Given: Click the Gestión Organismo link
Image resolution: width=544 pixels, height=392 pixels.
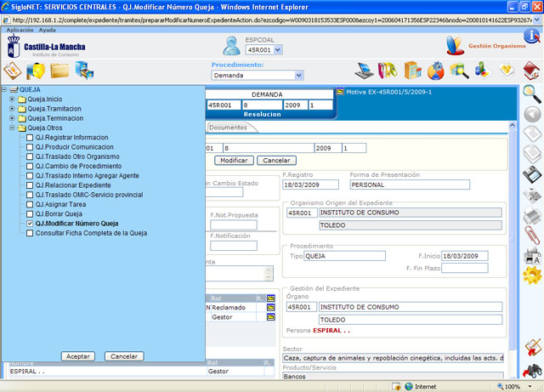Looking at the screenshot, I should pos(497,46).
